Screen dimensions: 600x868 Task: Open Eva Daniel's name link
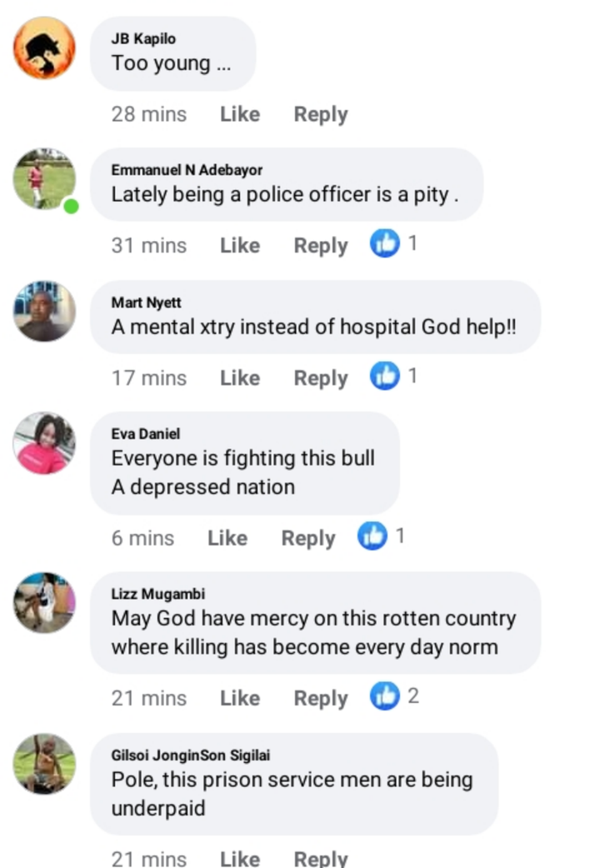[x=146, y=434]
